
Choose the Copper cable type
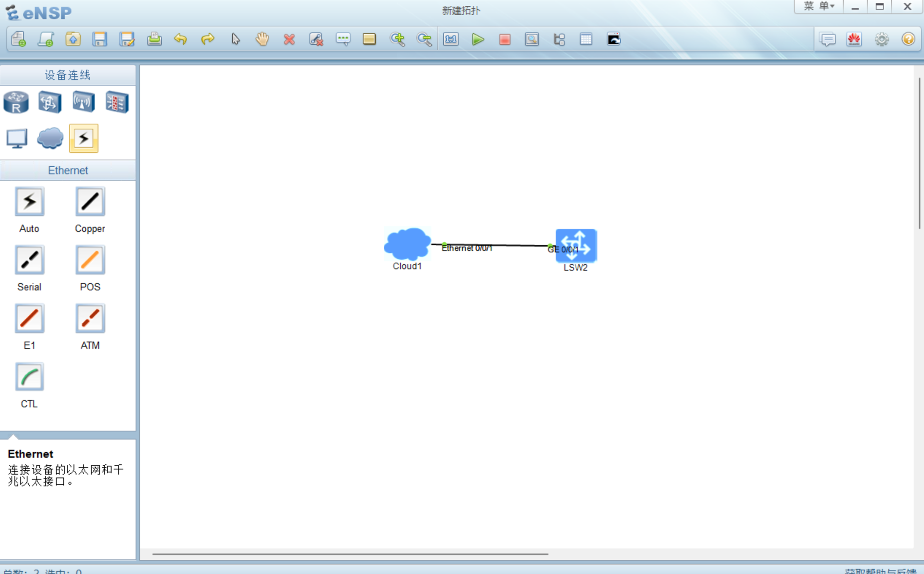coord(90,201)
